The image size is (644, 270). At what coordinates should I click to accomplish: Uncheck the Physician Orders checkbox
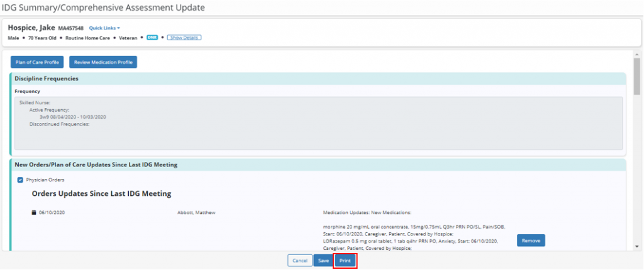pyautogui.click(x=20, y=180)
